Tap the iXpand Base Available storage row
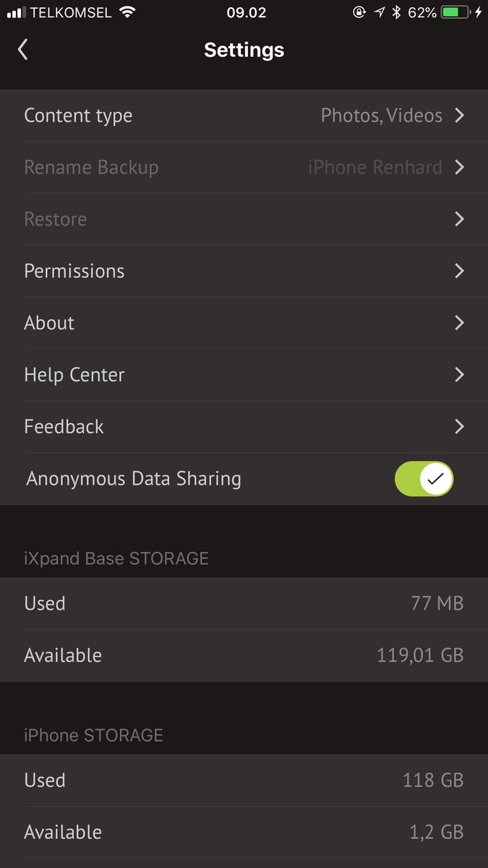 tap(244, 655)
